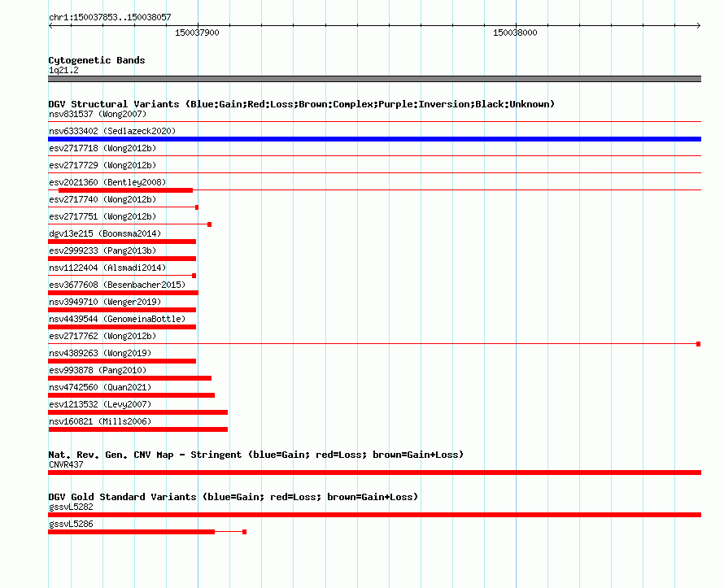Click the end marker of esv2717762 line

pos(699,344)
